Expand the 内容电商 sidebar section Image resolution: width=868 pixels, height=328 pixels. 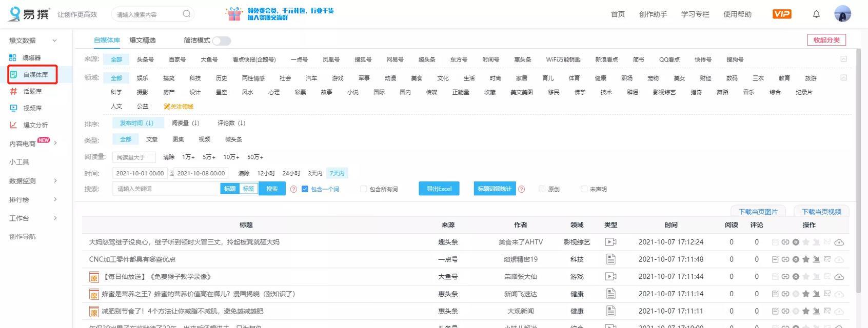click(55, 143)
